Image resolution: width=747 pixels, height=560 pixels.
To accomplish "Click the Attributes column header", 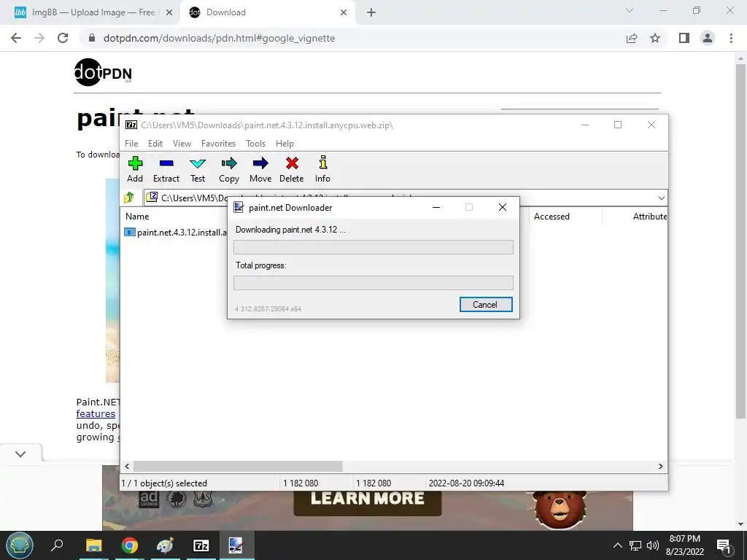I will tap(649, 216).
